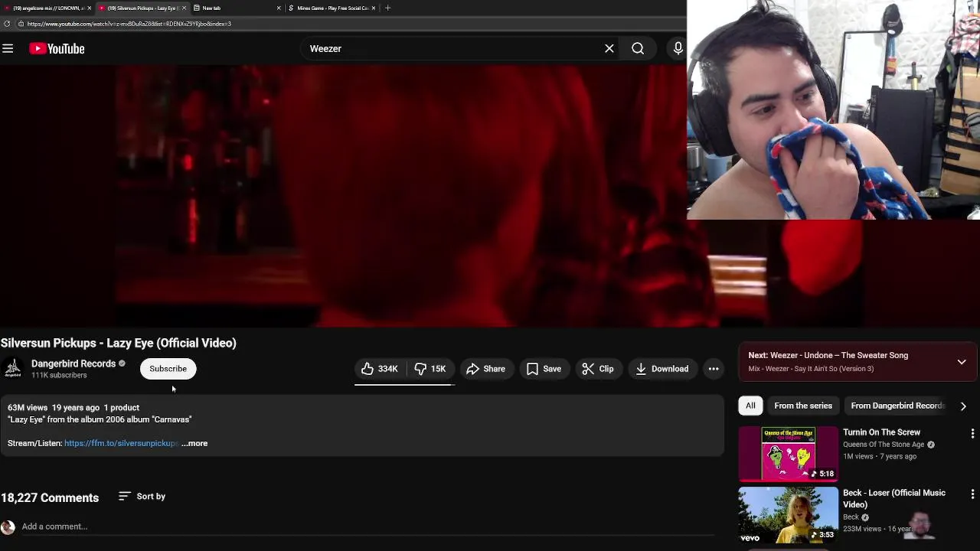
Task: Select the From Dangerbird Records chip
Action: click(x=897, y=406)
